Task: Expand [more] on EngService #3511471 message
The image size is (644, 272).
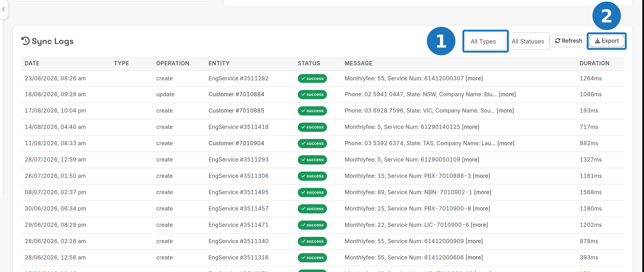Action: point(479,225)
